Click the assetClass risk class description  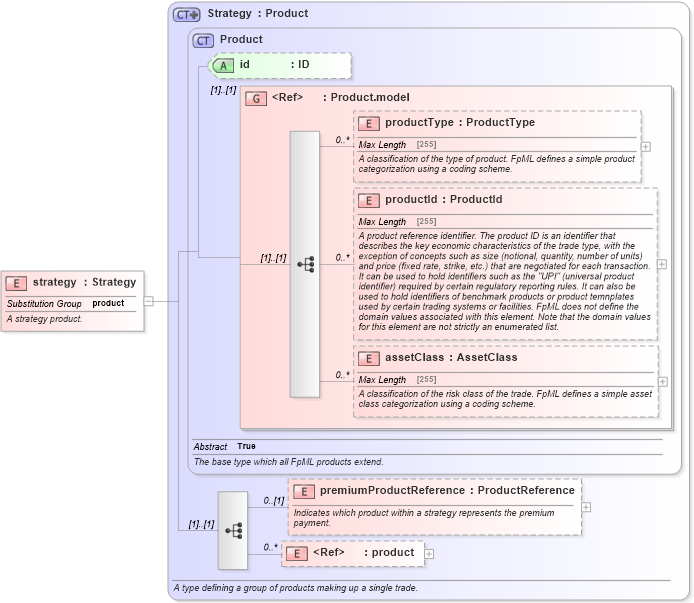(x=505, y=399)
